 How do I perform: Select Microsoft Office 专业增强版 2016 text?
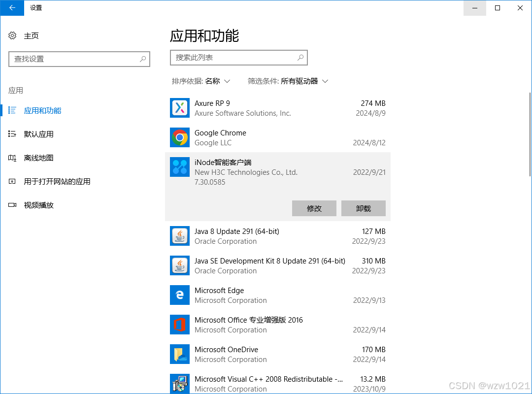[x=249, y=320]
